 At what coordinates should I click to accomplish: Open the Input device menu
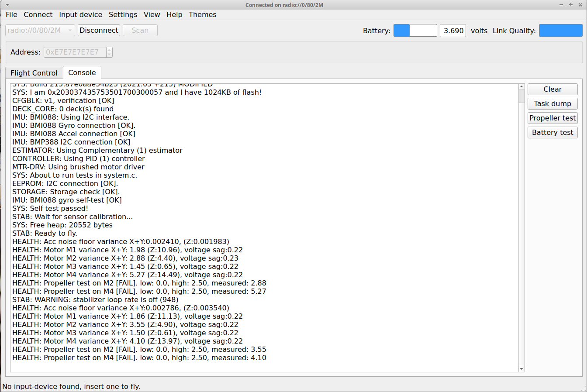(80, 14)
